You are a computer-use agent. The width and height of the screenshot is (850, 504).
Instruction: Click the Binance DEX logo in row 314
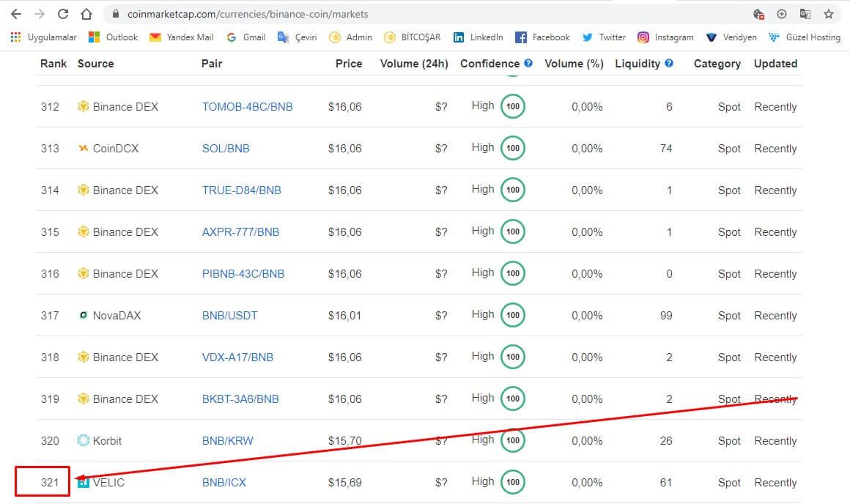[83, 190]
